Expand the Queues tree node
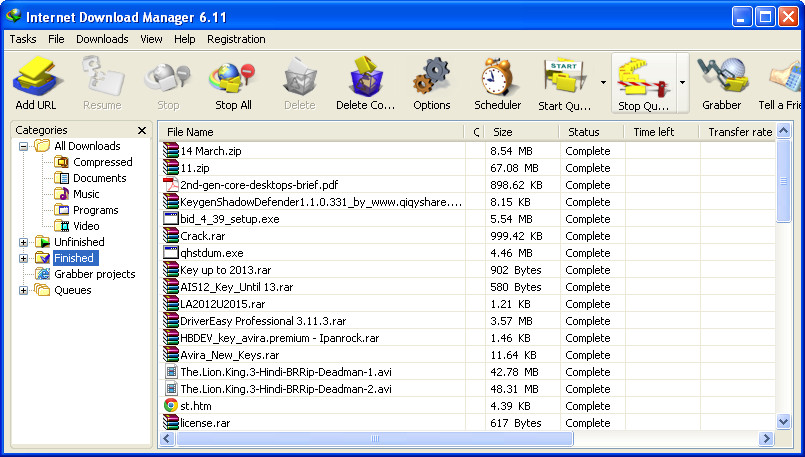This screenshot has width=805, height=457. click(x=23, y=291)
